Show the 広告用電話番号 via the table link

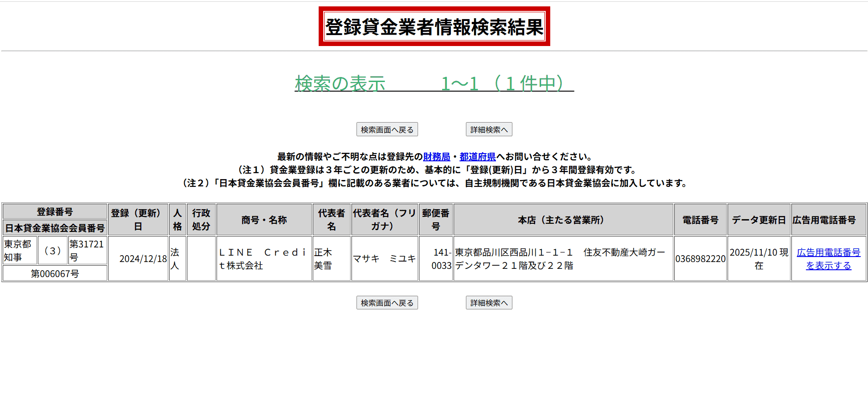(828, 259)
